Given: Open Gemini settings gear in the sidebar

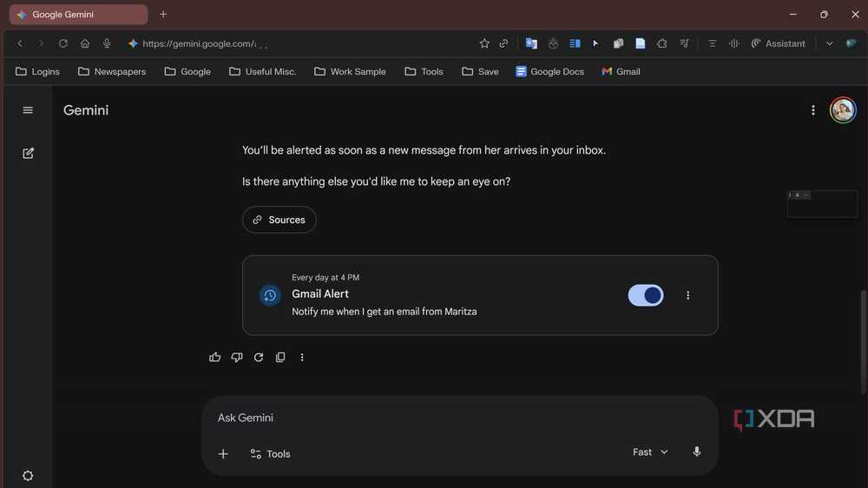Looking at the screenshot, I should 28,476.
